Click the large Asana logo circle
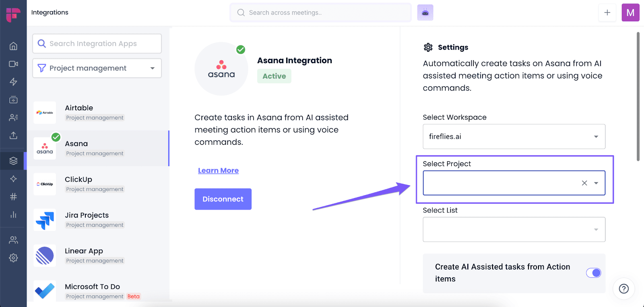644x307 pixels. point(221,69)
